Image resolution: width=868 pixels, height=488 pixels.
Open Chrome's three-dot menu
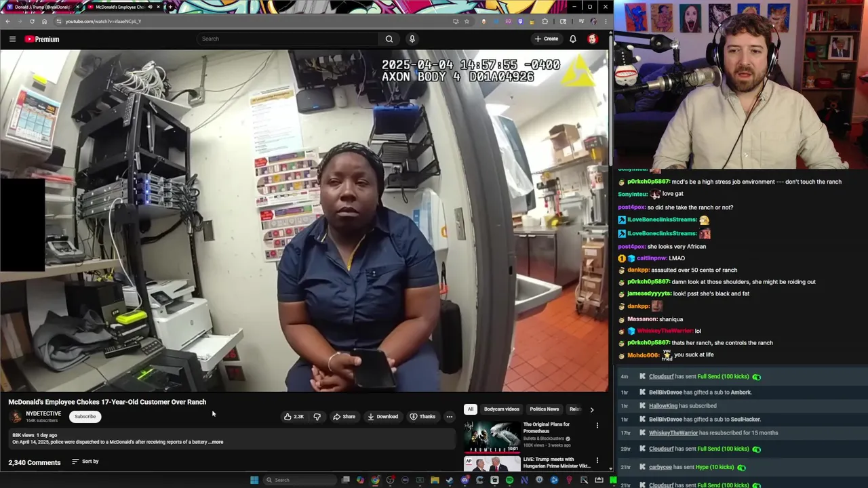pyautogui.click(x=606, y=21)
